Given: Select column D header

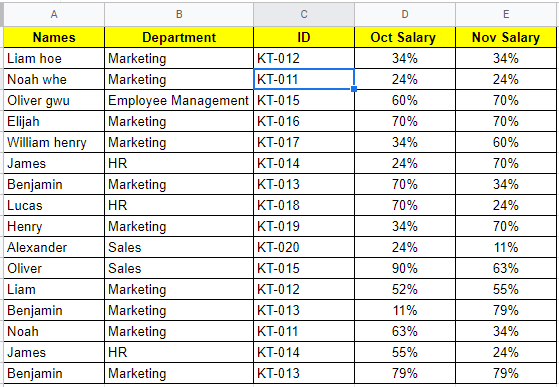Looking at the screenshot, I should [x=405, y=14].
